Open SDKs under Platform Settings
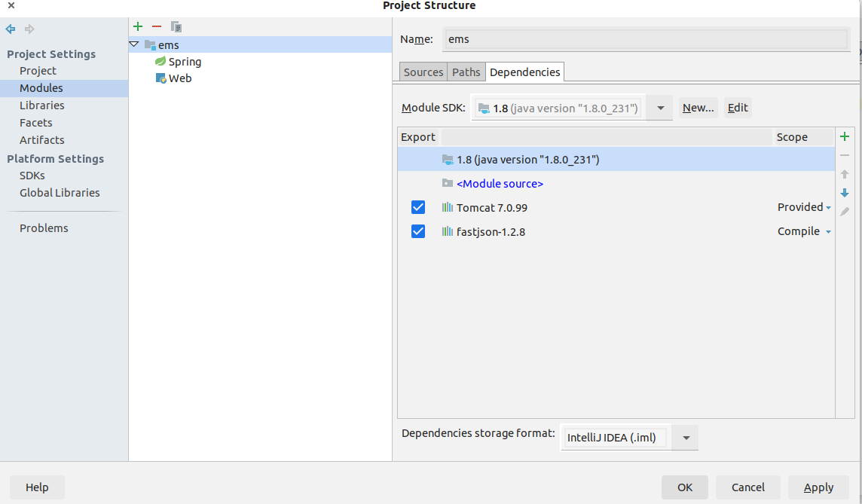The height and width of the screenshot is (504, 862). (x=32, y=176)
